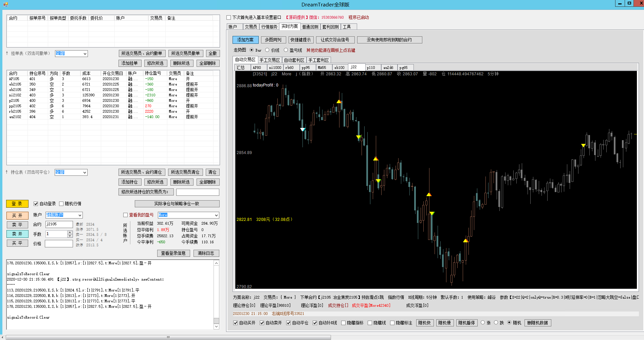Click 卖平 order button

(x=17, y=225)
